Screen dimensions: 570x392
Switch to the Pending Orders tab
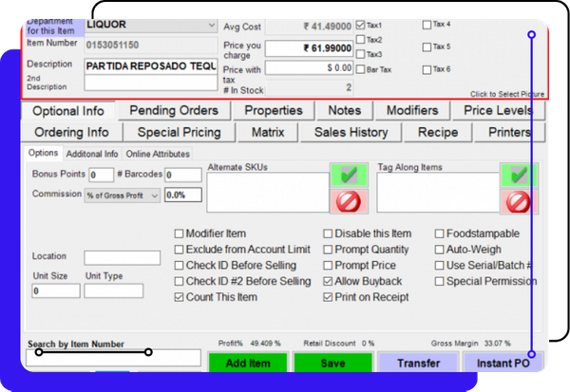pyautogui.click(x=172, y=111)
